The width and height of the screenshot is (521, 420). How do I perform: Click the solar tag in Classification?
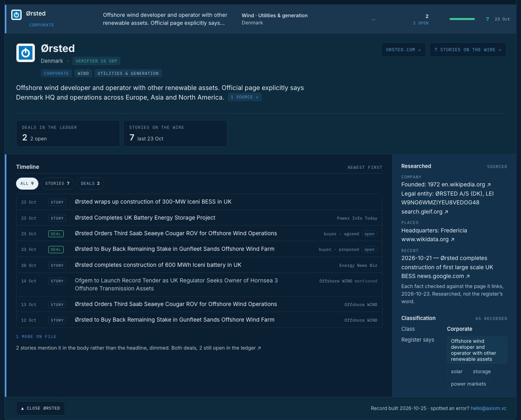click(457, 372)
